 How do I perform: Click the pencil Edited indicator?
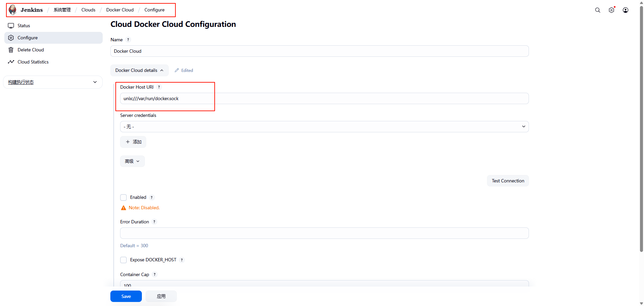(184, 70)
